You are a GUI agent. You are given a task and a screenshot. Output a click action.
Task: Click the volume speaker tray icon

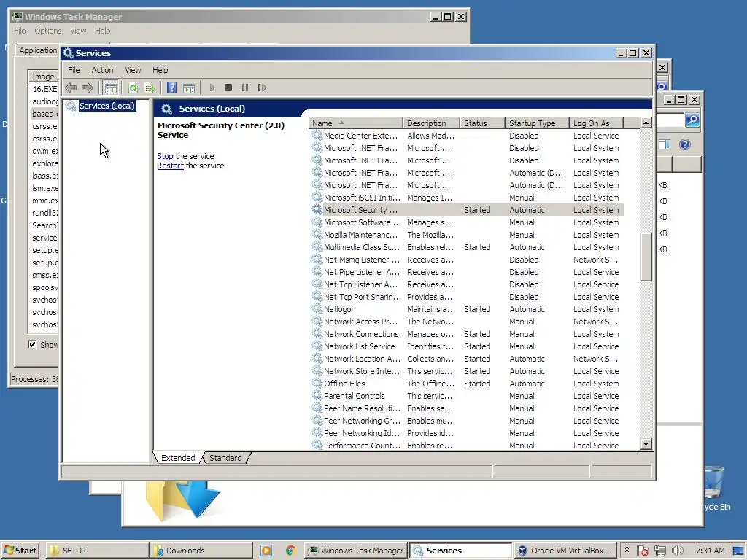[x=678, y=551]
